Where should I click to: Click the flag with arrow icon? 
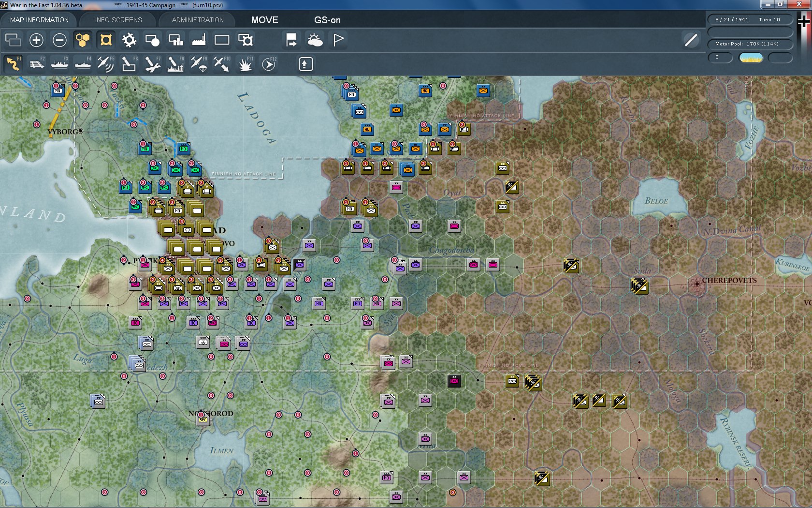coord(291,40)
